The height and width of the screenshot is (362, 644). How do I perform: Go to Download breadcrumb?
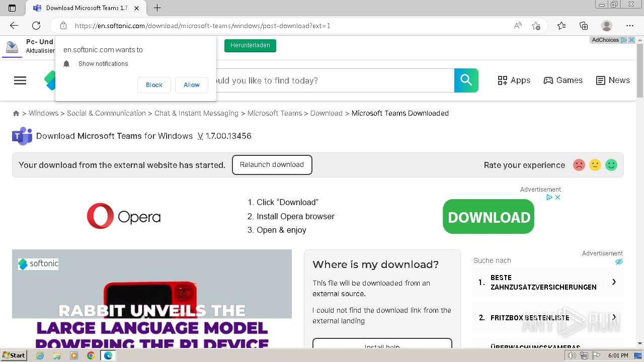coord(327,114)
